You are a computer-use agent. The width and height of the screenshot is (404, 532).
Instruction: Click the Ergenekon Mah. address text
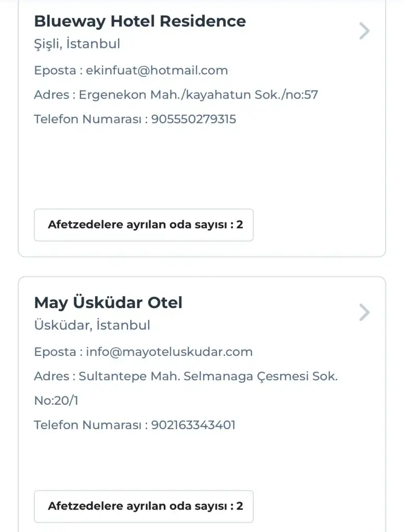(198, 95)
